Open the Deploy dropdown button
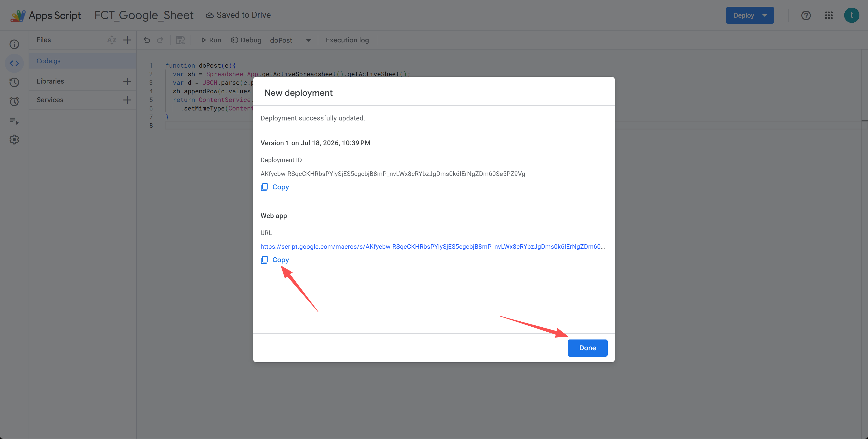Image resolution: width=868 pixels, height=439 pixels. 750,15
